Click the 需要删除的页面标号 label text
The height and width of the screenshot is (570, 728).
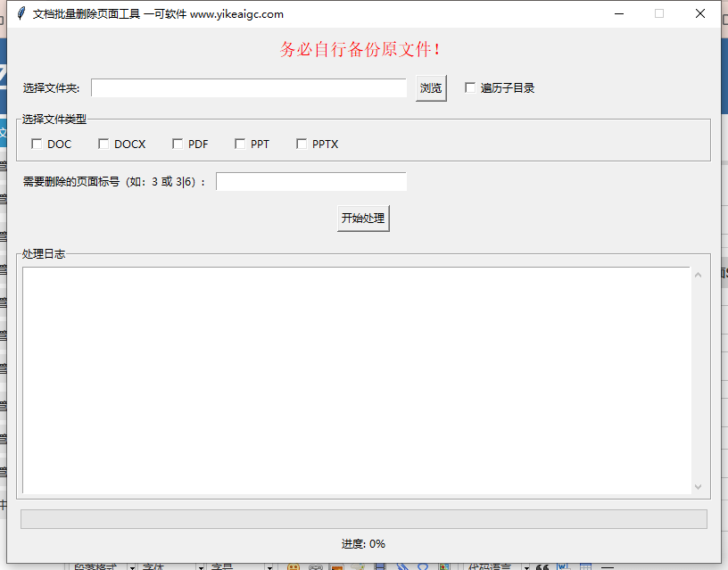114,181
